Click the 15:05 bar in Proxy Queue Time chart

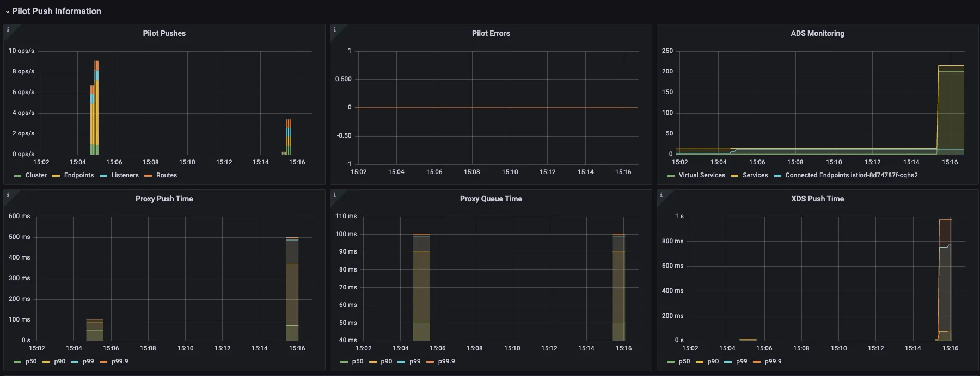(421, 287)
